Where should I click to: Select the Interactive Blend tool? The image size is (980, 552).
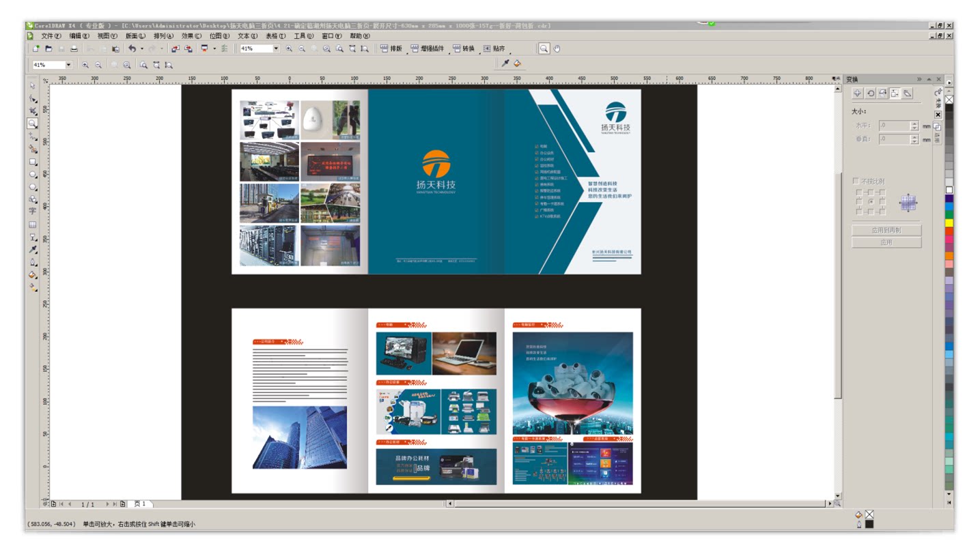(x=32, y=237)
